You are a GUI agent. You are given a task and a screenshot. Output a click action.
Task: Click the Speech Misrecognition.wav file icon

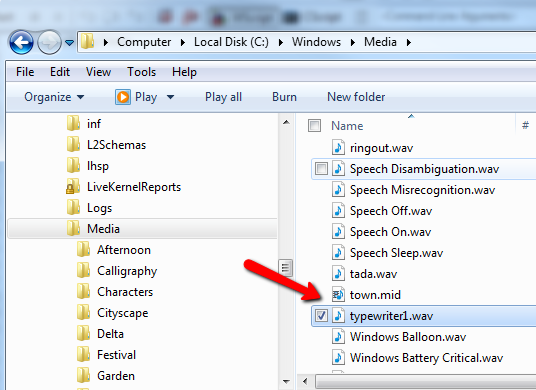338,190
